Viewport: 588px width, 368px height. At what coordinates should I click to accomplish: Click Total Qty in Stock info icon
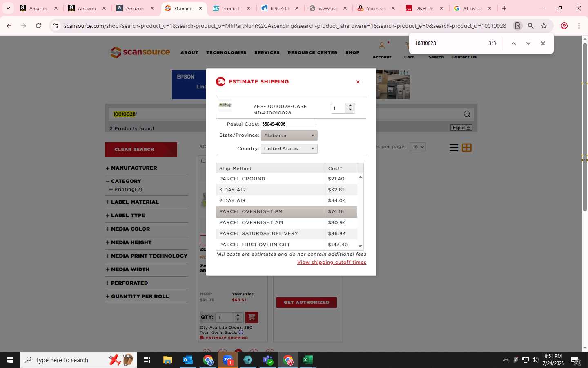(x=241, y=332)
